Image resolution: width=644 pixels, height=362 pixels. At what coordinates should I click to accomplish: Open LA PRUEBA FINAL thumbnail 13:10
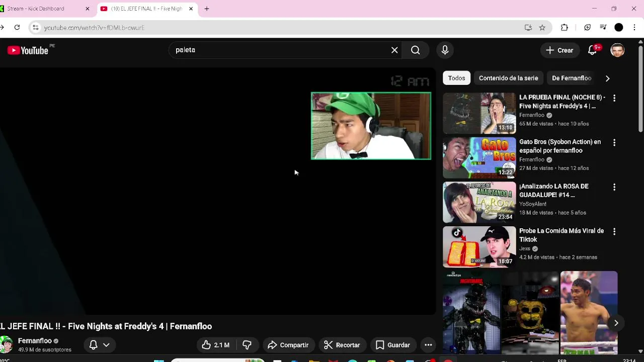[x=479, y=113]
